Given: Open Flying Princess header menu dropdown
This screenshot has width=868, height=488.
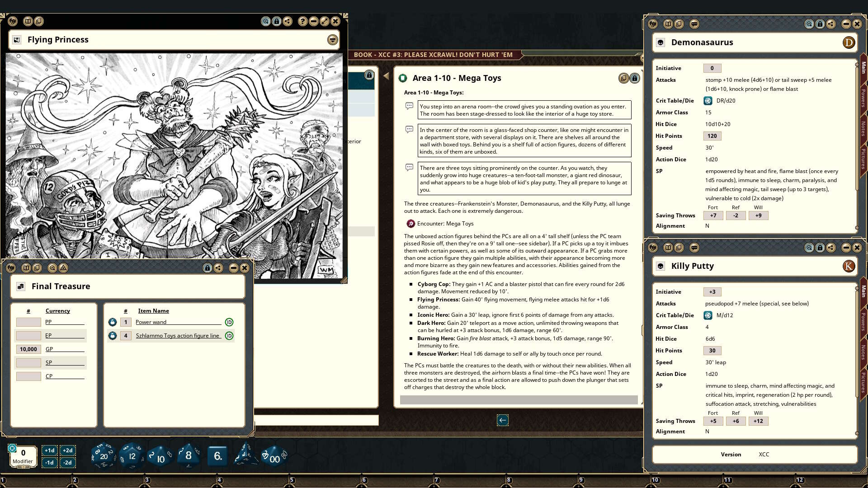Looking at the screenshot, I should click(x=332, y=40).
